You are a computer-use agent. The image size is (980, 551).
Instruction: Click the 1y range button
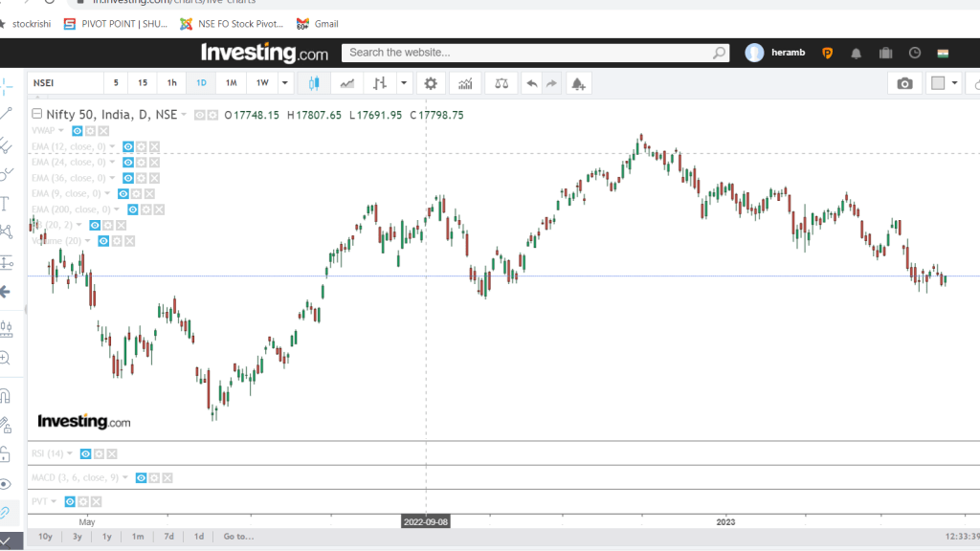(x=107, y=537)
